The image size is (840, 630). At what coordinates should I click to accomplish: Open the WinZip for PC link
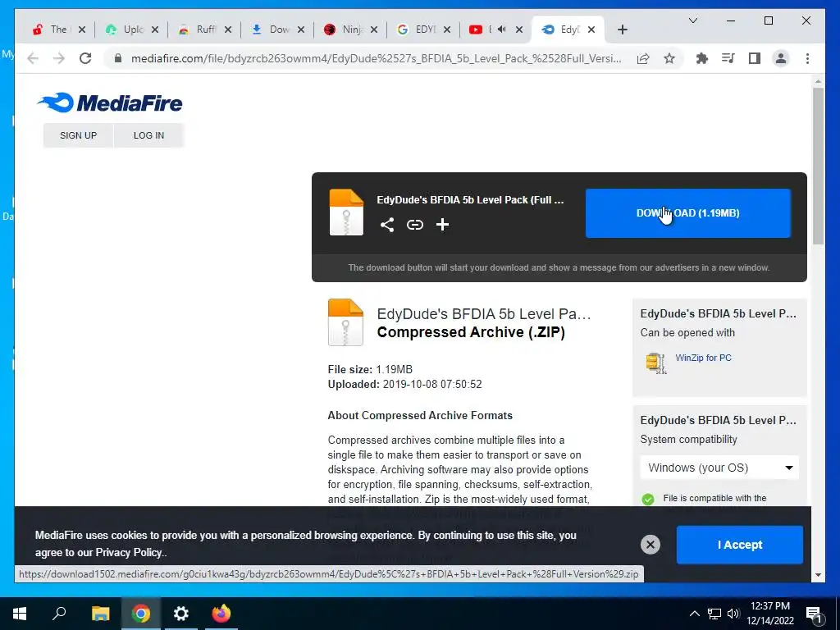[x=703, y=358]
